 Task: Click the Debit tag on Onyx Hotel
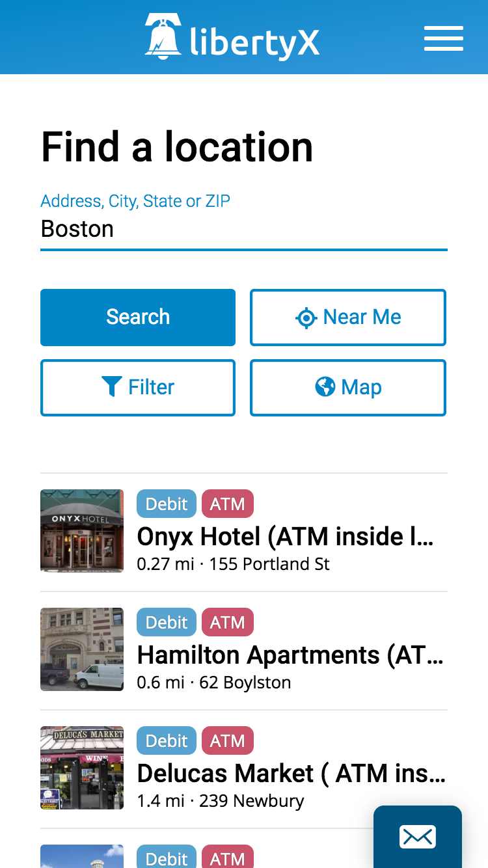167,504
